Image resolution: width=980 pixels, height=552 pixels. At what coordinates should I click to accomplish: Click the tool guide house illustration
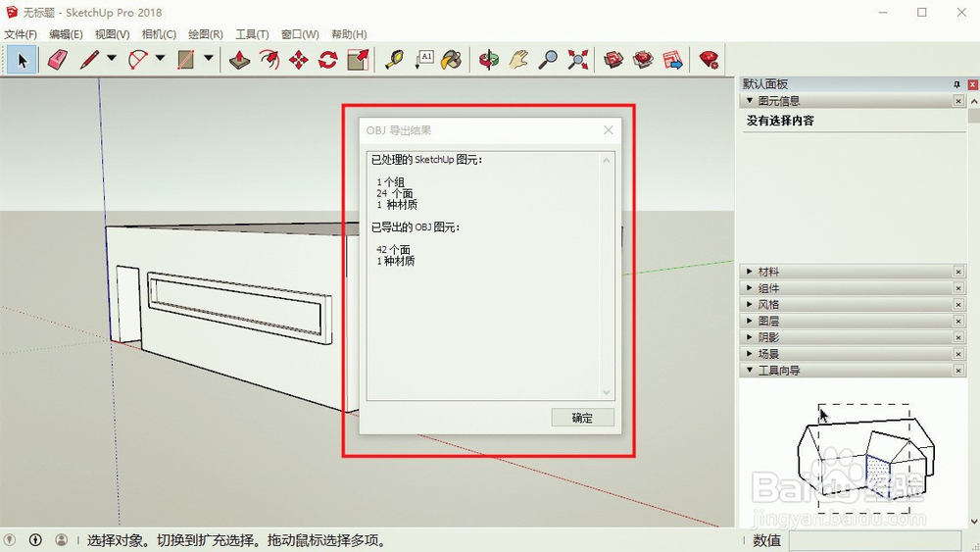(865, 460)
